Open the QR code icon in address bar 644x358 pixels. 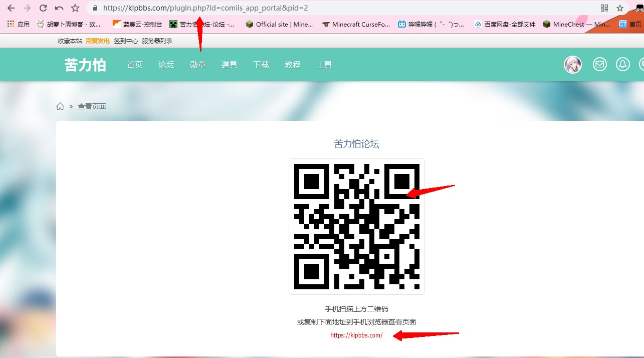[x=604, y=8]
